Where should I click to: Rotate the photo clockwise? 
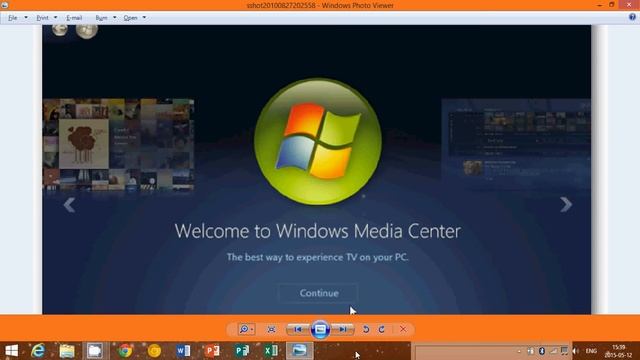coord(382,329)
